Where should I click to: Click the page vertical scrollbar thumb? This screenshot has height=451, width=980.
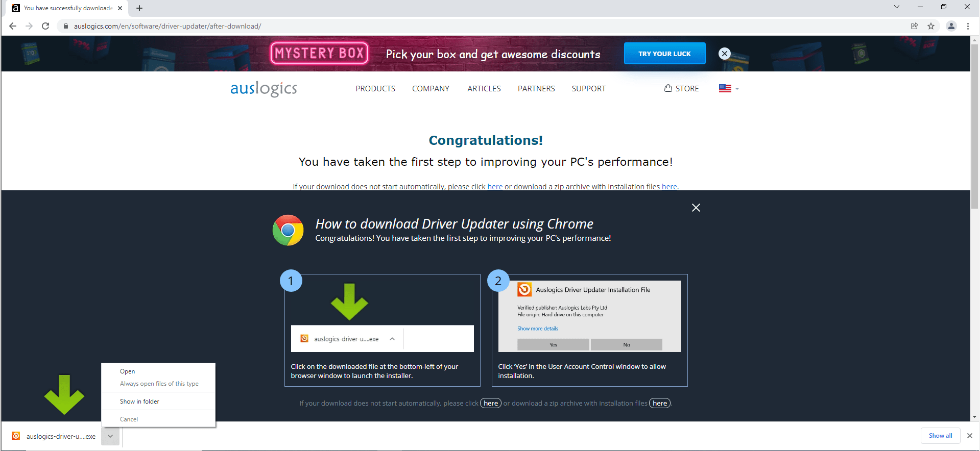[974, 127]
